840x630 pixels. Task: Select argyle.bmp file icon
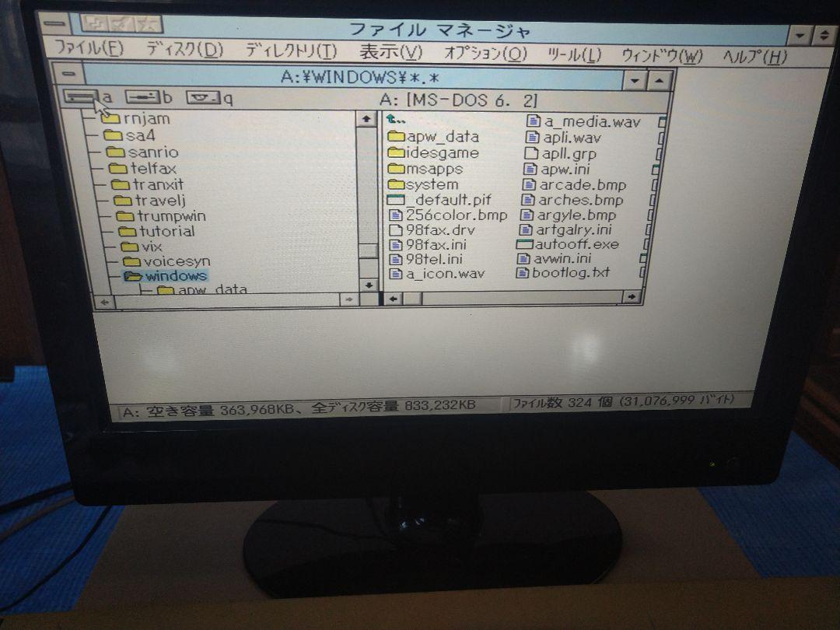527,215
